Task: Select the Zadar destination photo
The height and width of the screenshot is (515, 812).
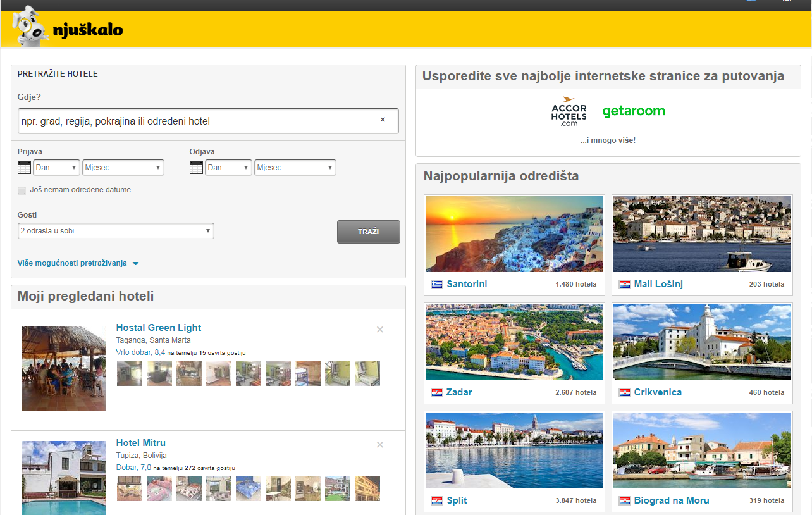Action: (514, 342)
